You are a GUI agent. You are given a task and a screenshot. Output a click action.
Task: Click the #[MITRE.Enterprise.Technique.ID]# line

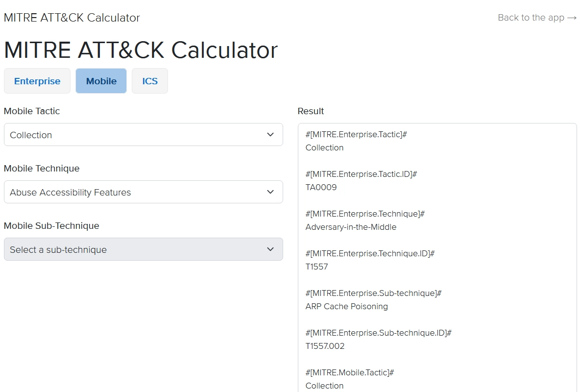pyautogui.click(x=370, y=253)
